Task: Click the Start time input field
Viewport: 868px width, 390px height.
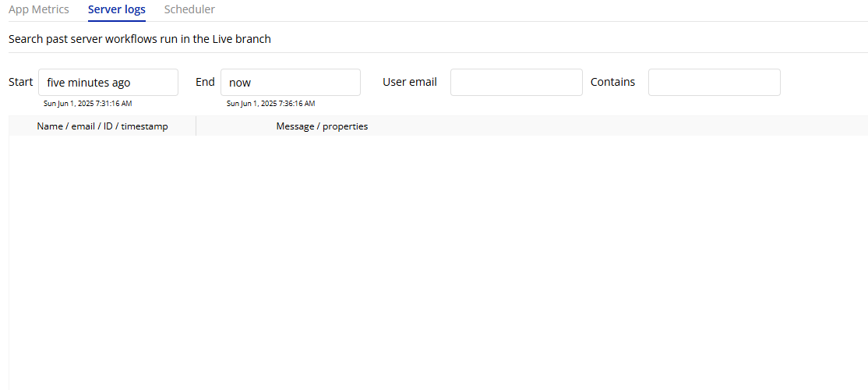Action: [108, 83]
